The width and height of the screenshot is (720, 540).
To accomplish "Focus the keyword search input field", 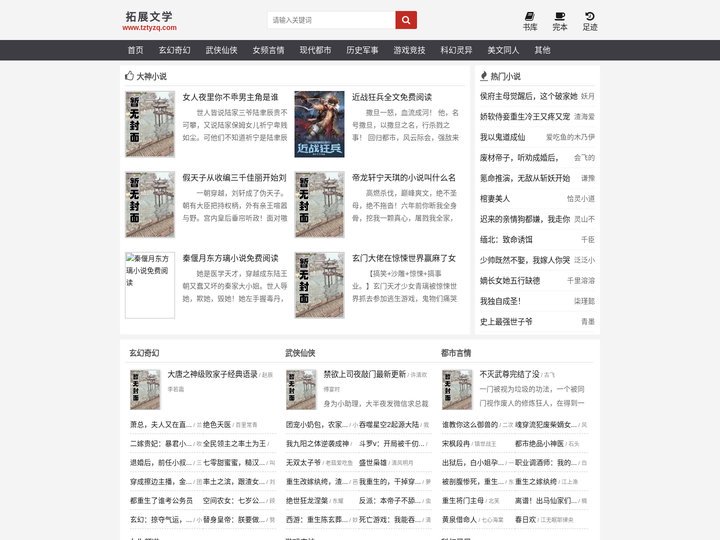I will coord(331,20).
